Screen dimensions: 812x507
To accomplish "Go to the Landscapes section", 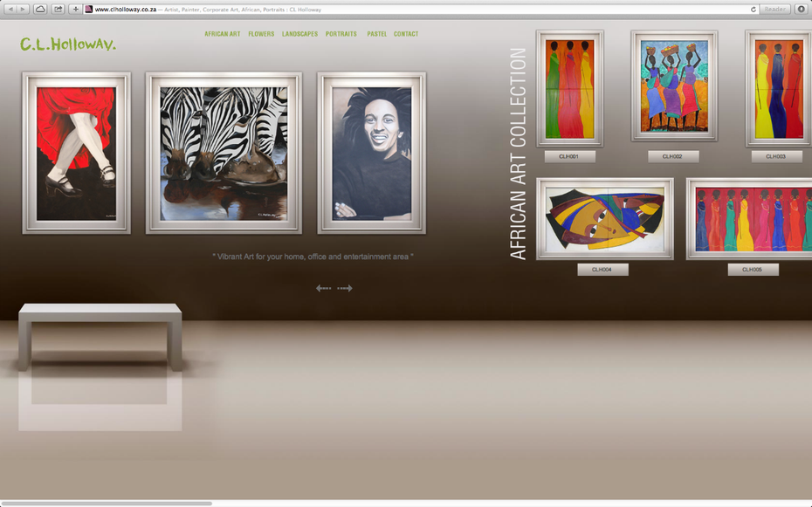I will pos(299,34).
